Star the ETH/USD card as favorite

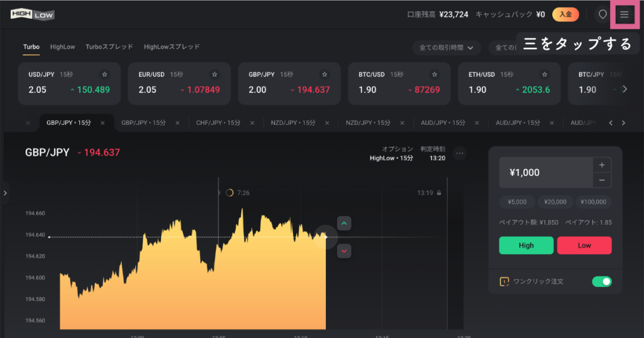pos(545,74)
